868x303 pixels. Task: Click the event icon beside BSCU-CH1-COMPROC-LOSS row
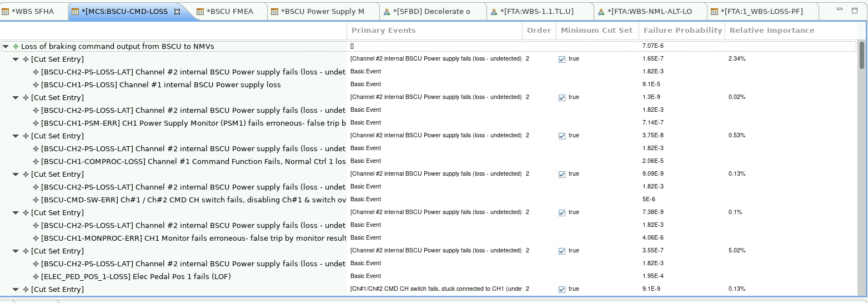click(x=36, y=162)
